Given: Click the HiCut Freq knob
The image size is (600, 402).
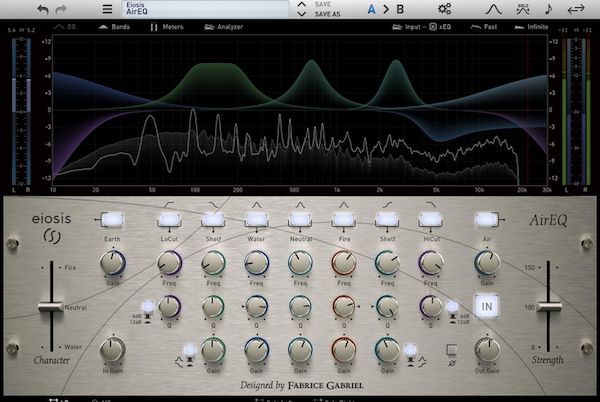Looking at the screenshot, I should tap(431, 263).
